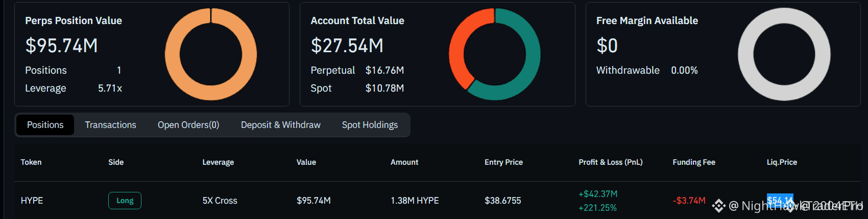Select the Deposit & Withdraw tab
Viewport: 868px width, 219px height.
pos(281,125)
